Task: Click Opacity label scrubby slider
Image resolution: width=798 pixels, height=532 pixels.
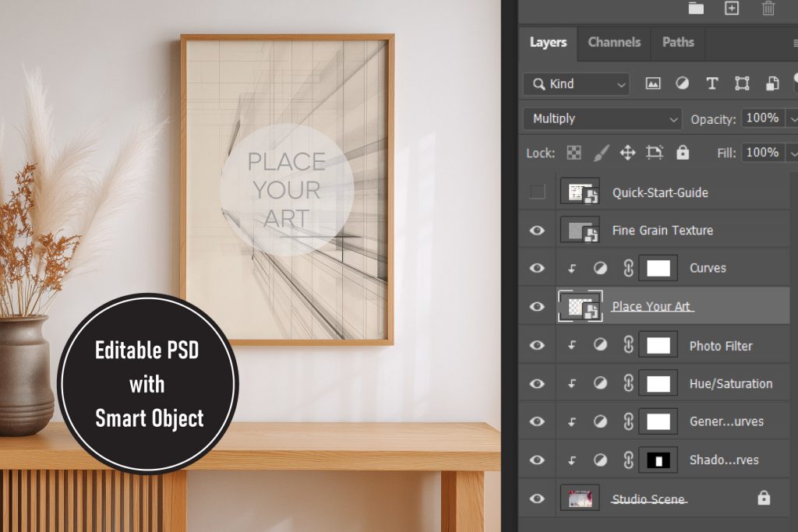Action: tap(713, 119)
